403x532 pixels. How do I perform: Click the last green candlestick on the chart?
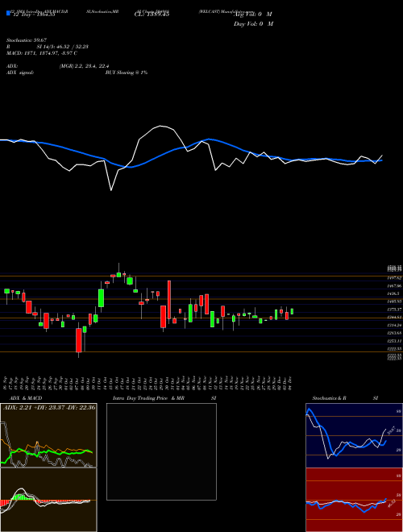click(x=292, y=311)
